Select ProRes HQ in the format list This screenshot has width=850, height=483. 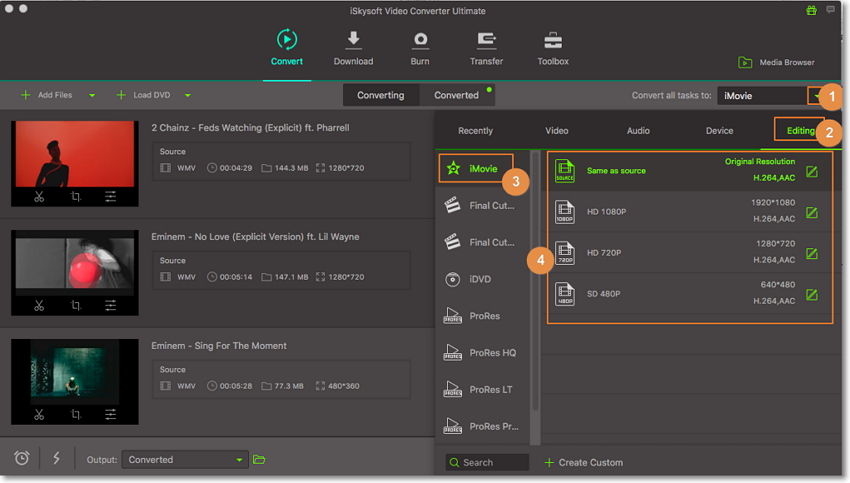pos(491,352)
